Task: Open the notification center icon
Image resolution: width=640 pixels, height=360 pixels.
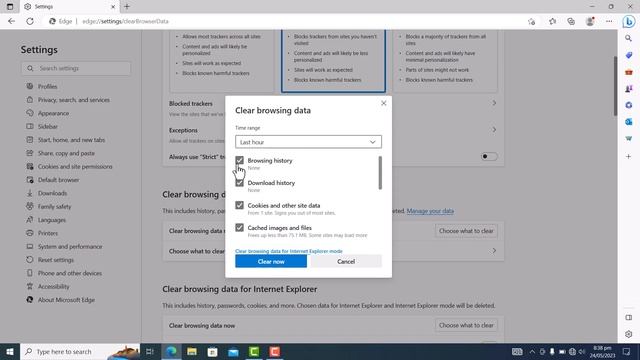Action: click(627, 351)
